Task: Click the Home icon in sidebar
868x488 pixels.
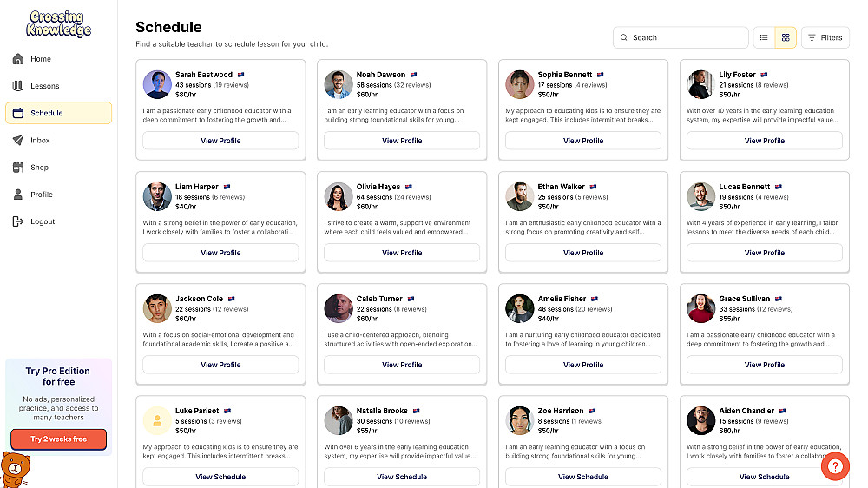Action: coord(18,59)
